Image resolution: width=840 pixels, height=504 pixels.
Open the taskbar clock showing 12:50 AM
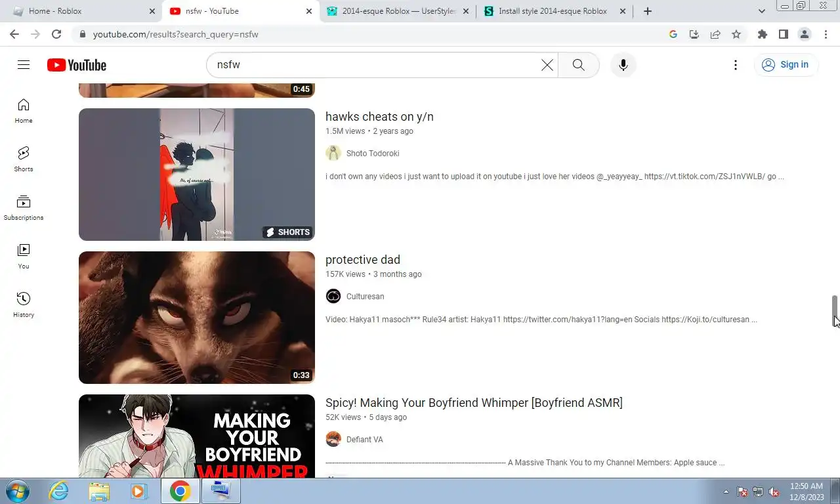pyautogui.click(x=807, y=492)
